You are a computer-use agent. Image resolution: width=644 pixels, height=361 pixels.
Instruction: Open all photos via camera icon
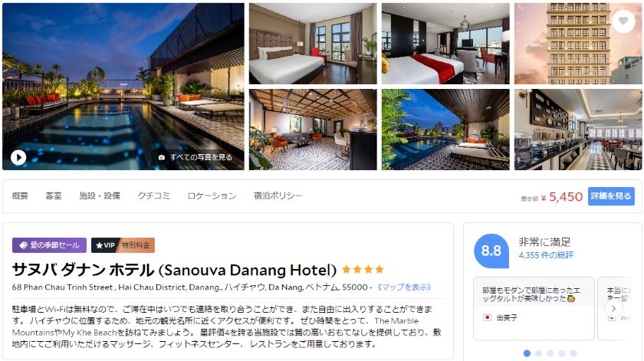coord(162,157)
